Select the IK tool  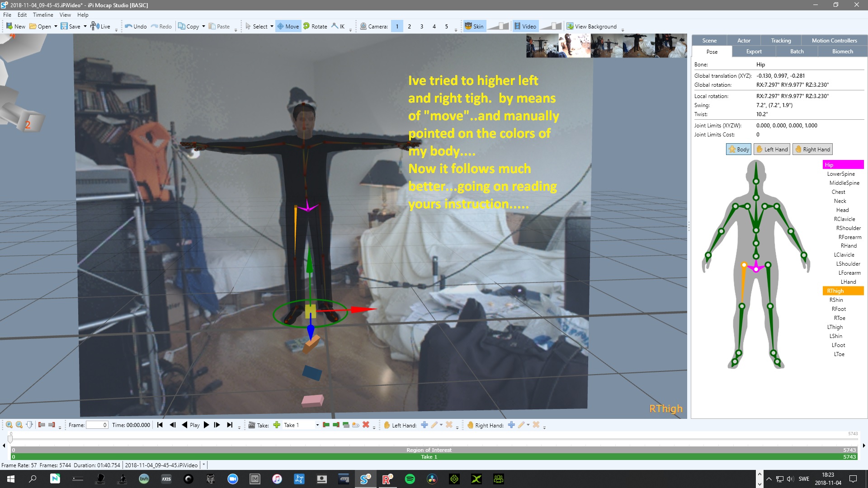pos(338,26)
